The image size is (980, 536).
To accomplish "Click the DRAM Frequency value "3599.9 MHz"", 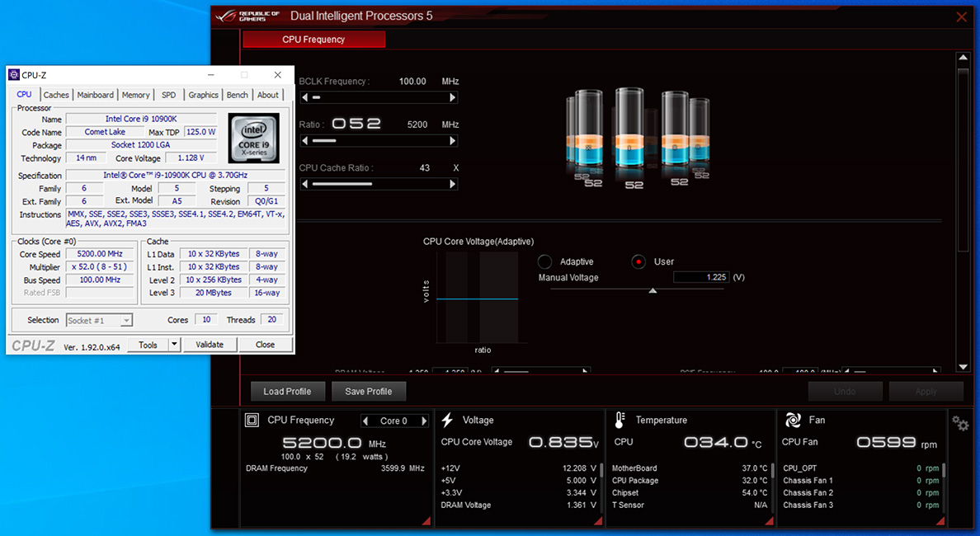I will (403, 468).
